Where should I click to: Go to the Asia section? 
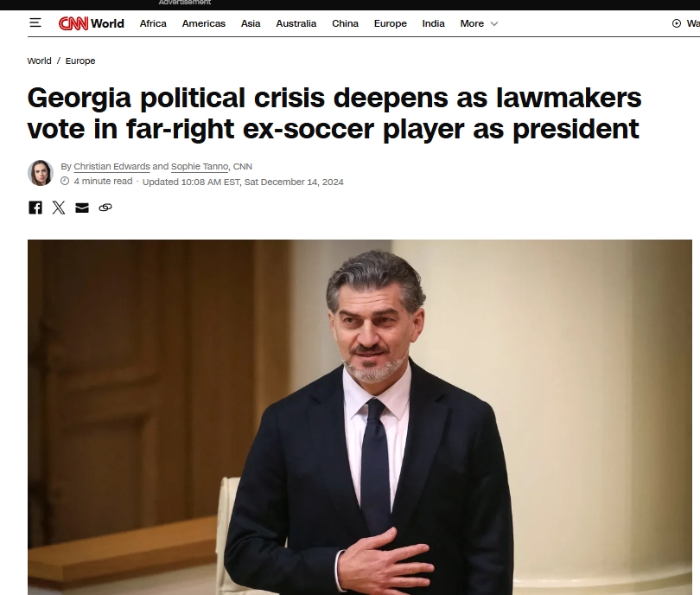click(x=251, y=23)
